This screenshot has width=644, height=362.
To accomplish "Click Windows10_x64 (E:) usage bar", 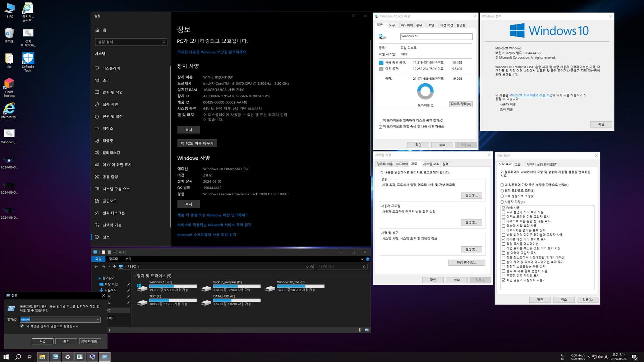I will 301,286.
